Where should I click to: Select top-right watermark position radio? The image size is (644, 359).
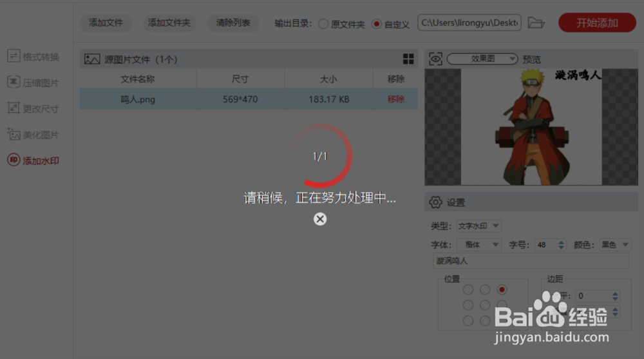(502, 289)
